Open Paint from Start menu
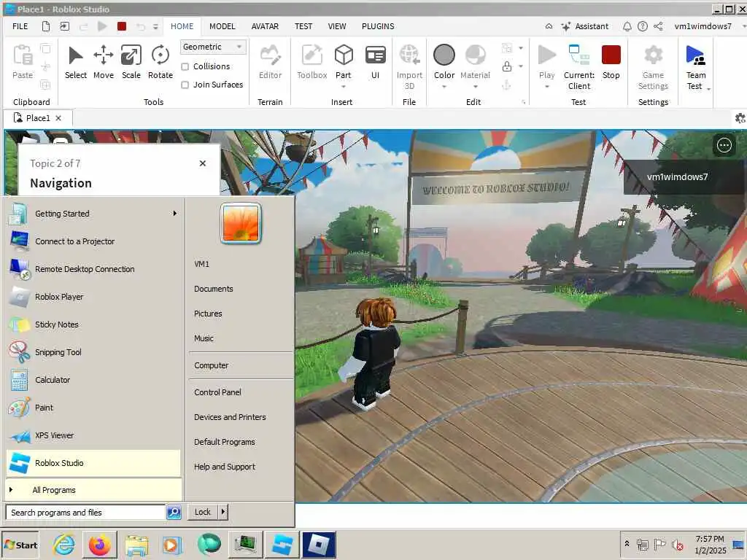The image size is (747, 560). (x=94, y=407)
